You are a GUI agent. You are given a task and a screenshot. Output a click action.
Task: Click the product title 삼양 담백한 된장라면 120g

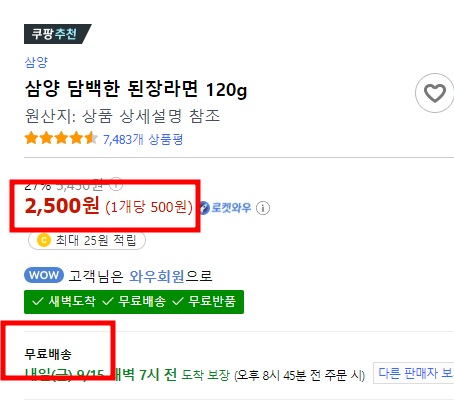click(136, 89)
